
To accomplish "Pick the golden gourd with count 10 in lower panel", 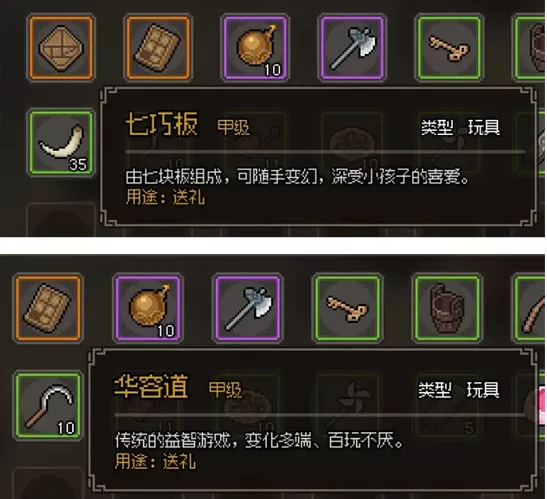I will pyautogui.click(x=148, y=308).
